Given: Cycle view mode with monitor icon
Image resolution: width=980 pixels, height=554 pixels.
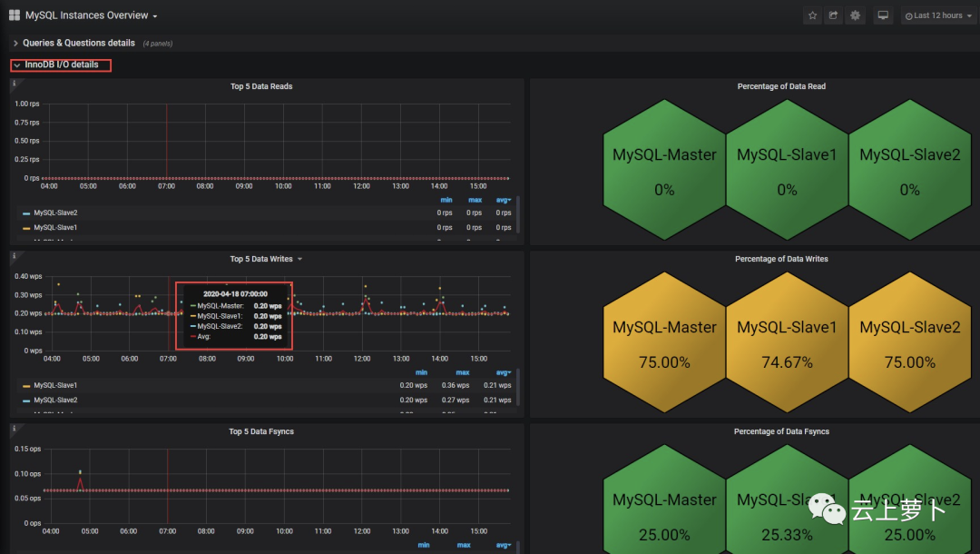Looking at the screenshot, I should point(883,15).
